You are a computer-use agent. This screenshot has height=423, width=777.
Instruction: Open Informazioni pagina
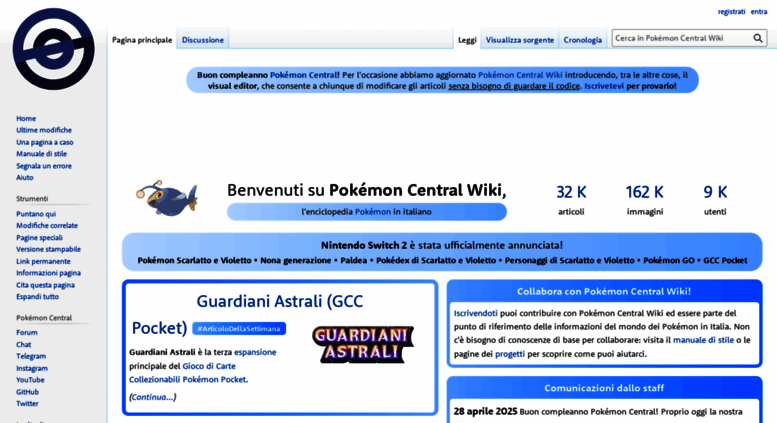pyautogui.click(x=48, y=273)
